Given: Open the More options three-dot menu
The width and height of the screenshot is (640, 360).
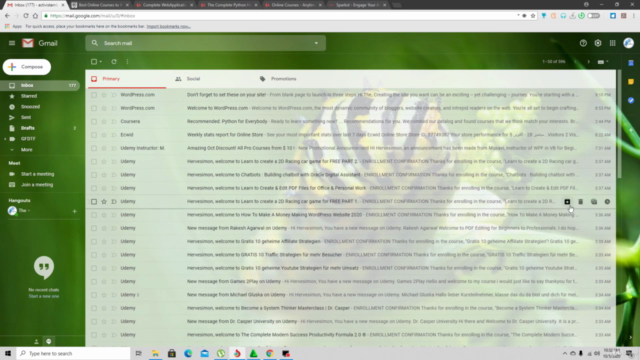Looking at the screenshot, I should (127, 62).
